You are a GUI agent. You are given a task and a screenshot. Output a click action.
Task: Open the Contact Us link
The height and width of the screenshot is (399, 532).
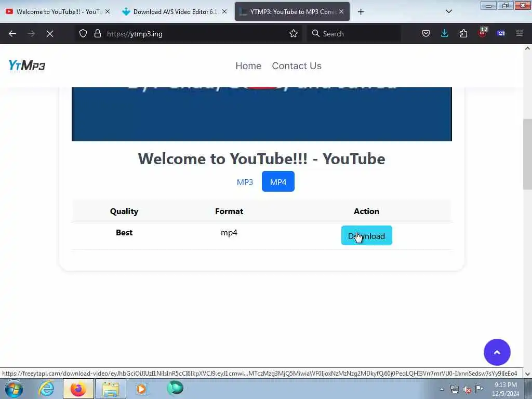(x=297, y=66)
